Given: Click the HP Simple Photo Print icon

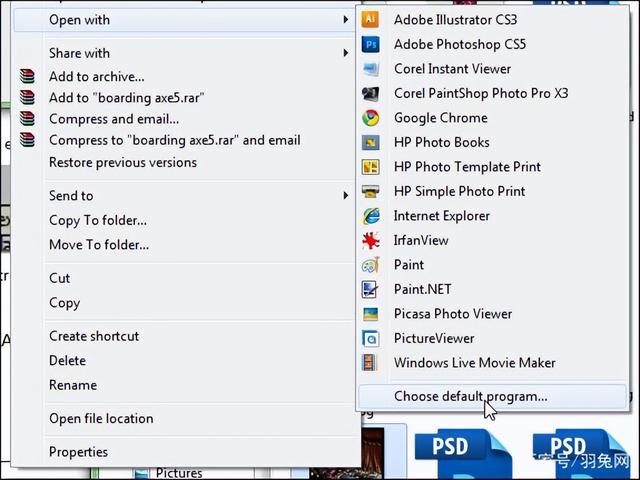Looking at the screenshot, I should point(370,191).
